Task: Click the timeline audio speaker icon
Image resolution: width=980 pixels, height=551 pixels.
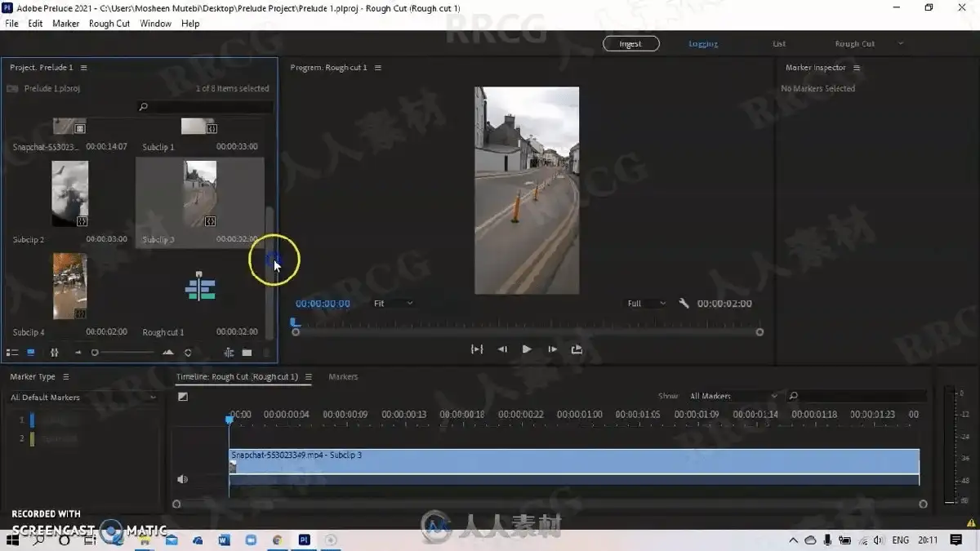Action: pyautogui.click(x=183, y=479)
